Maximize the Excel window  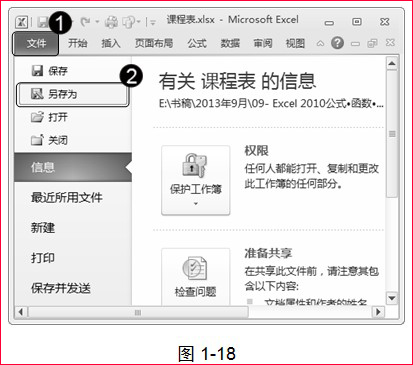click(x=357, y=22)
